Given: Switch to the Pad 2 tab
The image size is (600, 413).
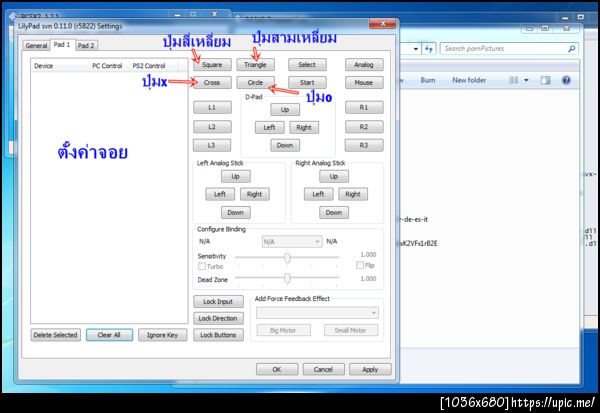Looking at the screenshot, I should [86, 46].
